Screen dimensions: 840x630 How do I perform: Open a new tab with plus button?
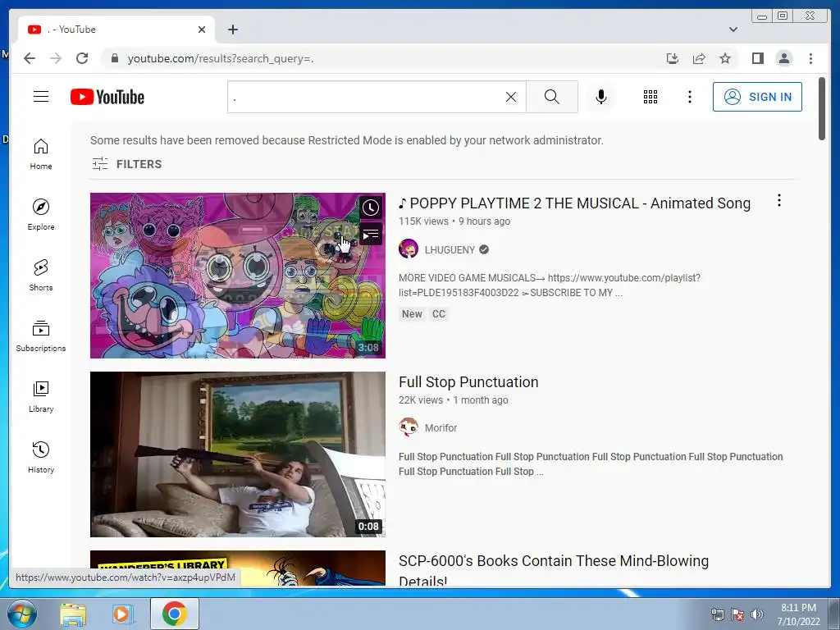point(232,30)
